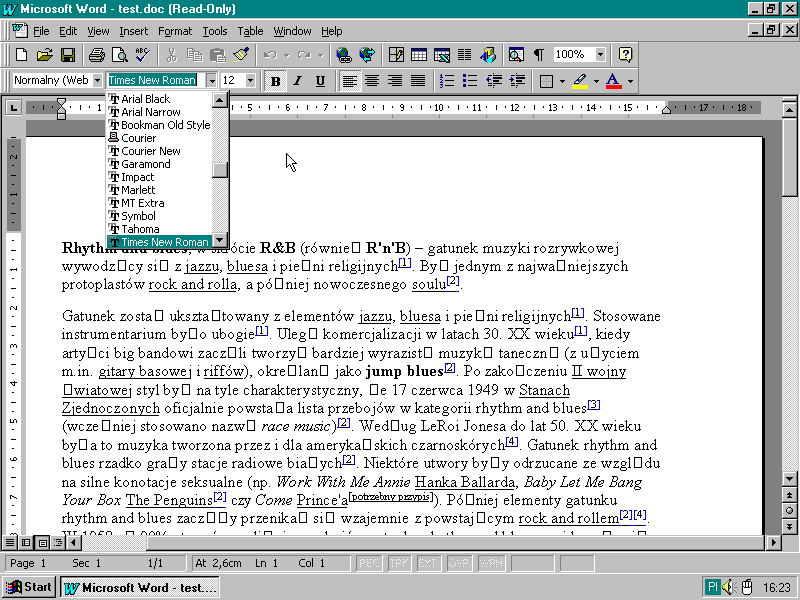Apply bulleted list formatting
This screenshot has width=800, height=600.
click(x=470, y=81)
